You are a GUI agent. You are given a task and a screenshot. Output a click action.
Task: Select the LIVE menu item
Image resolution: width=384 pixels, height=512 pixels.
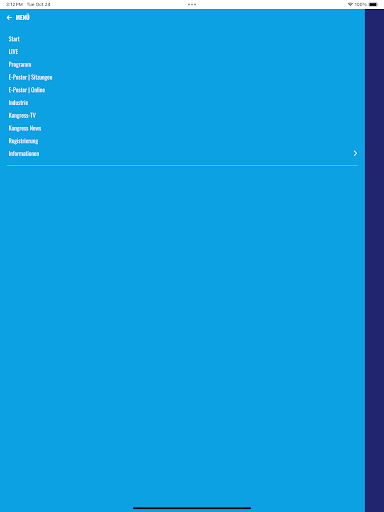(x=13, y=52)
